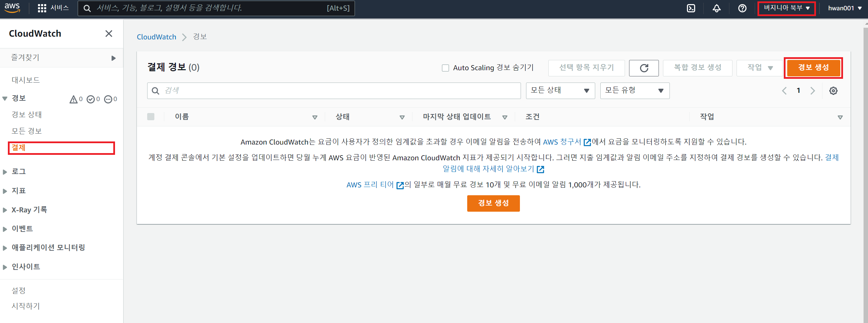Sort by 작업 column arrow
Screen dimensions: 868x323
pyautogui.click(x=840, y=117)
